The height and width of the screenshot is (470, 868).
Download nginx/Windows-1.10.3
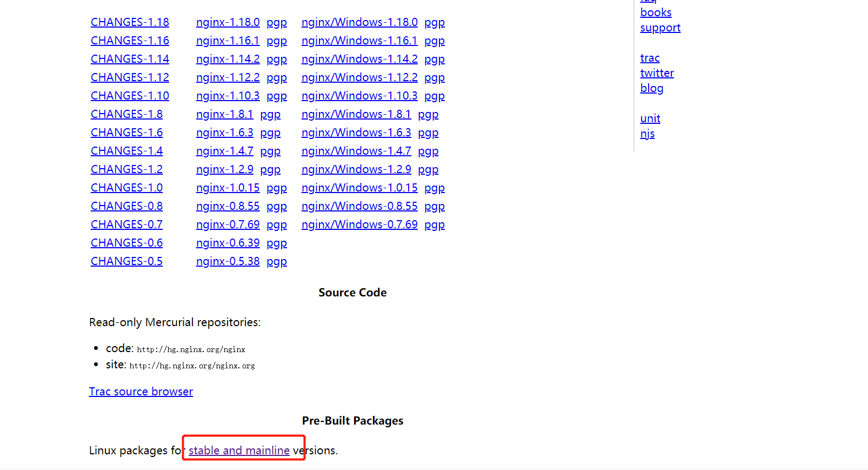[359, 96]
